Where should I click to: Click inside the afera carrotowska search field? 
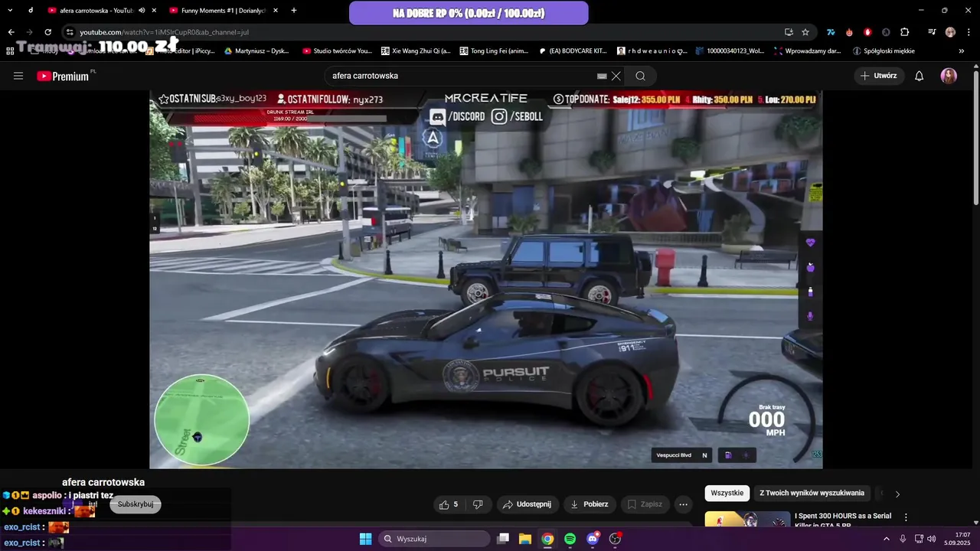[459, 76]
